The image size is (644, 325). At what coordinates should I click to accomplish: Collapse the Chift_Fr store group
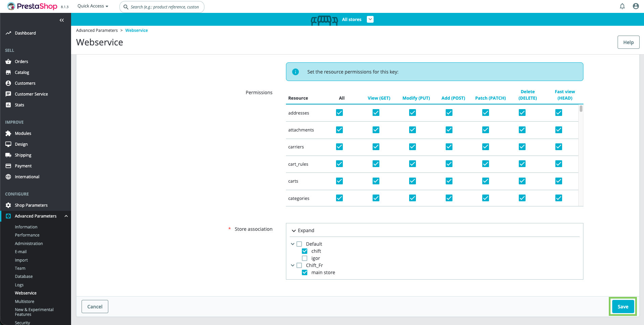point(293,265)
